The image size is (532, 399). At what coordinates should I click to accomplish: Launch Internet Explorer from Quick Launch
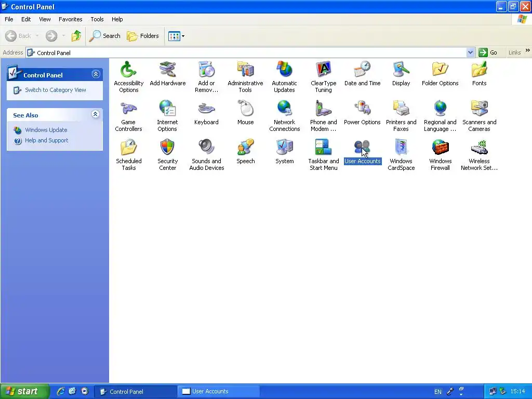(x=61, y=391)
